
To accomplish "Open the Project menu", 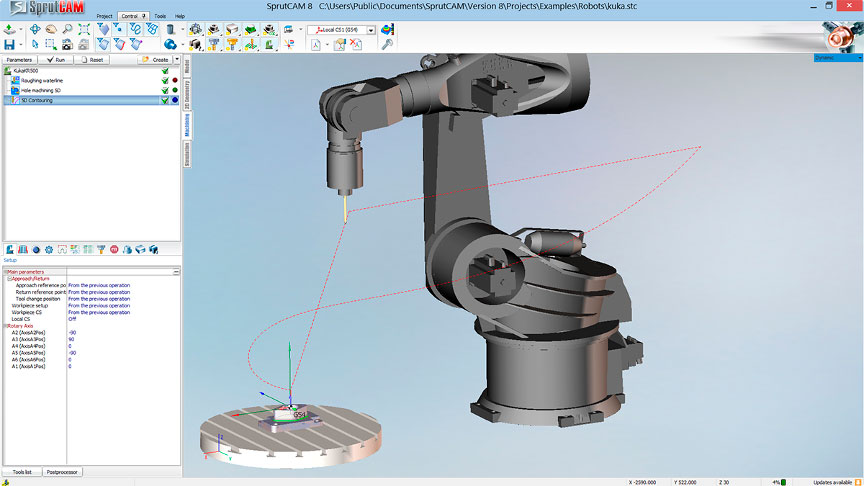I will [x=104, y=16].
